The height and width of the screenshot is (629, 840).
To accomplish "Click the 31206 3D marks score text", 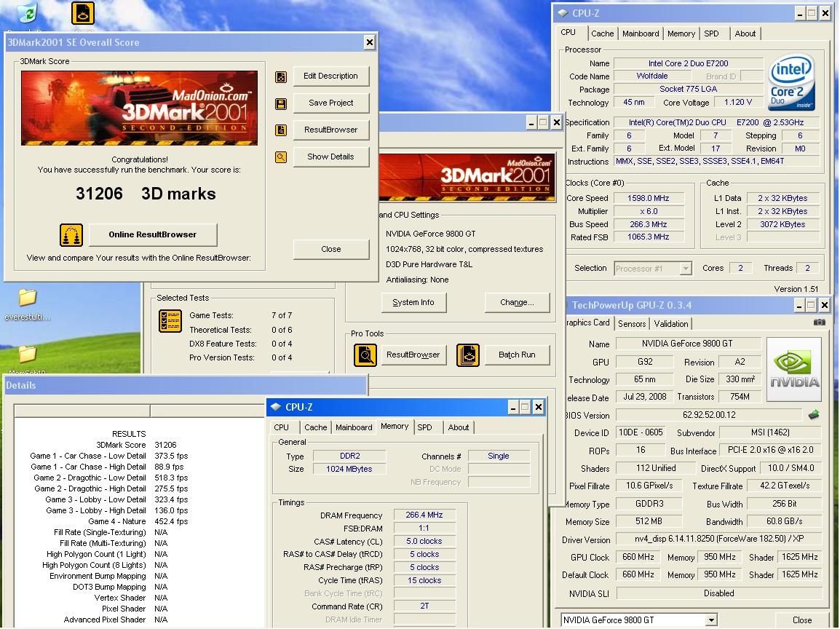I will tap(146, 194).
